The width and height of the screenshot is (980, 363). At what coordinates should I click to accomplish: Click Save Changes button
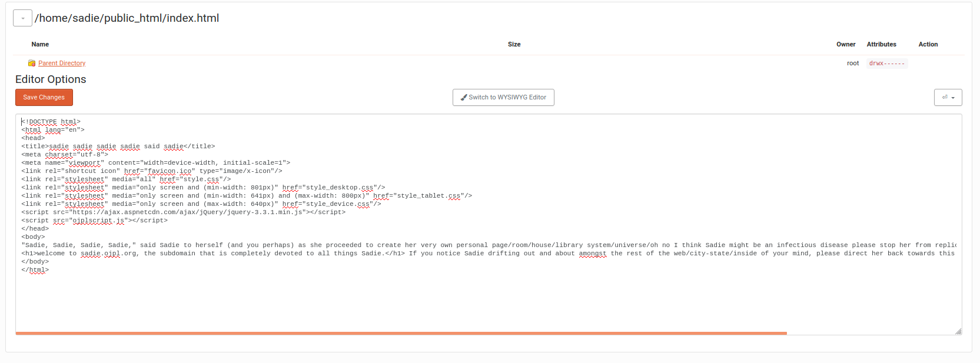[44, 97]
